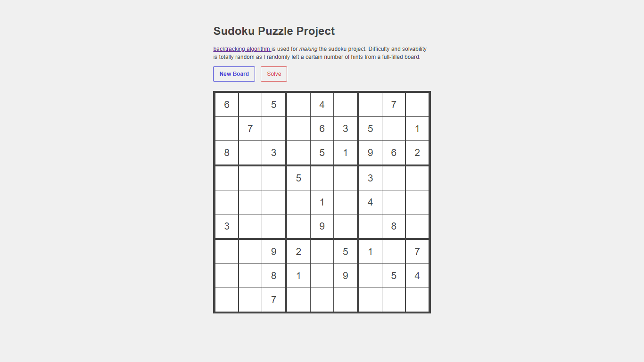This screenshot has height=362, width=644.
Task: Select the cell containing 7 in the bottom row
Action: pyautogui.click(x=274, y=300)
